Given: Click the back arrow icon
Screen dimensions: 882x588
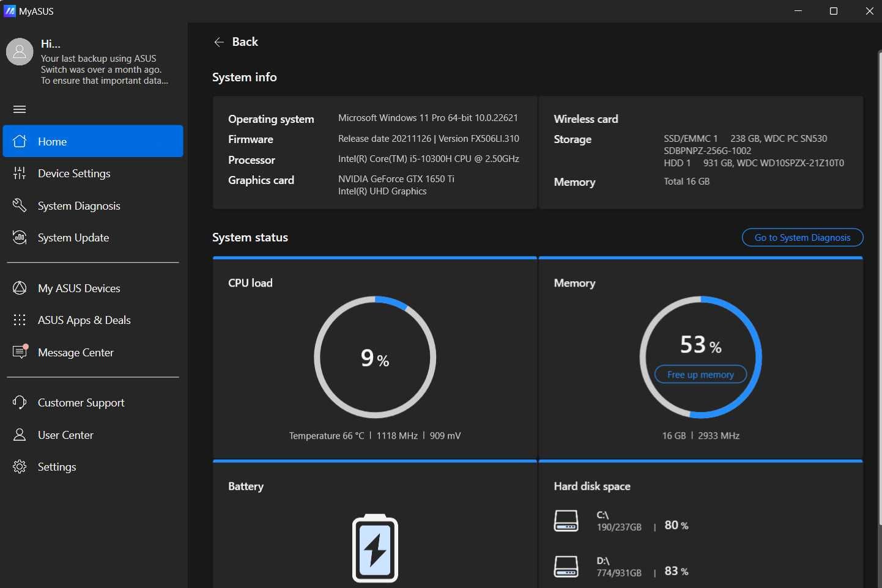Looking at the screenshot, I should point(219,42).
